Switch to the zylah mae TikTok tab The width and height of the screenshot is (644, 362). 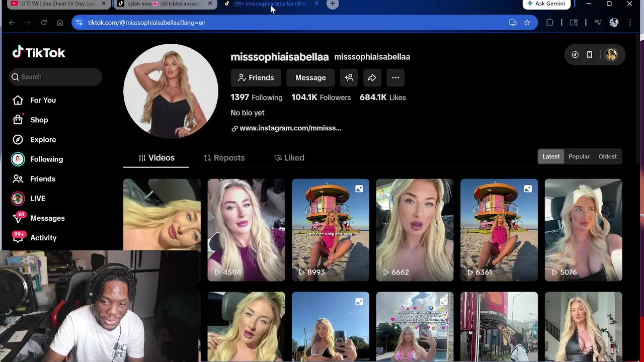(165, 4)
